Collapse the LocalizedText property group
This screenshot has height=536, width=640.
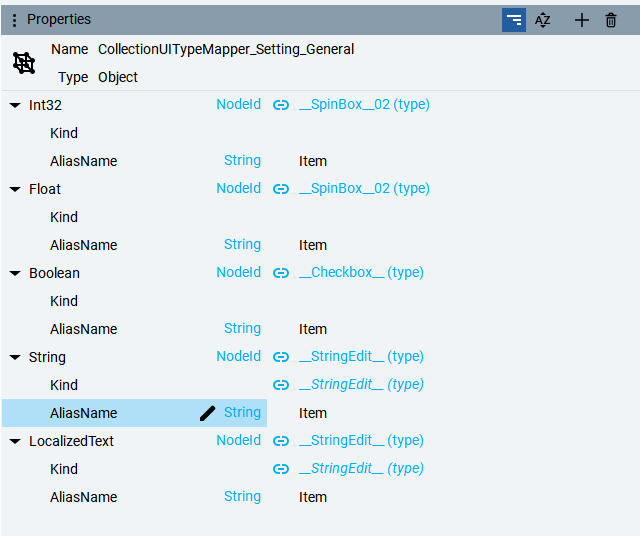(x=15, y=441)
